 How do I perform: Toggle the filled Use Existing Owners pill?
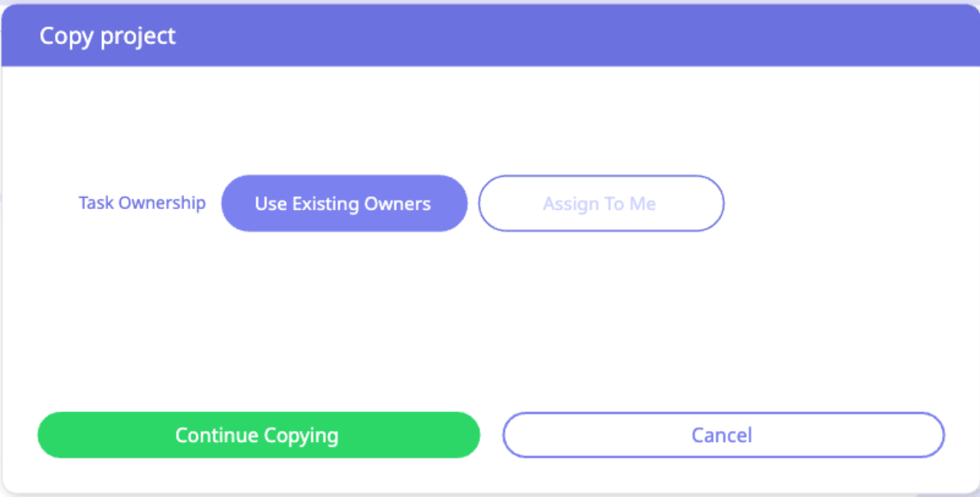344,204
